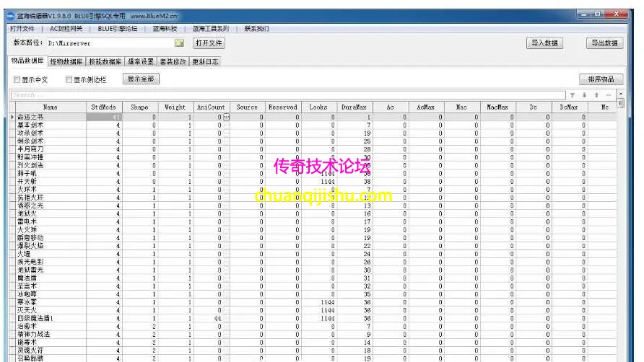Sort by the Looks column header

(x=318, y=107)
